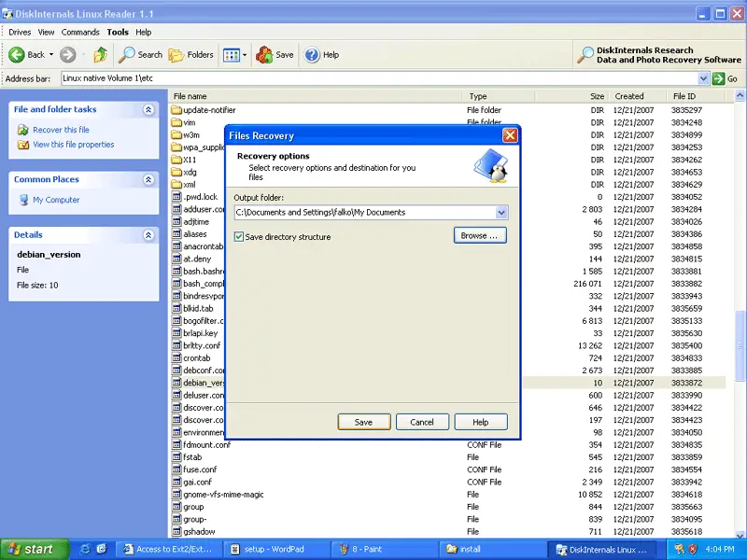Click Cancel in Files Recovery dialog

422,422
